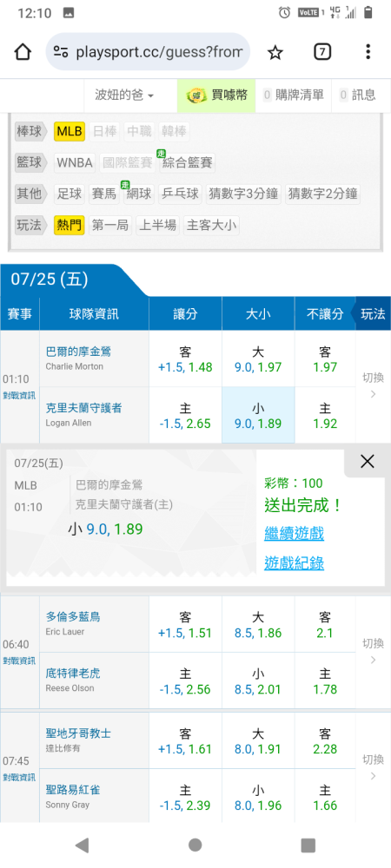Open the 波妞的爸 user dropdown

[x=124, y=95]
